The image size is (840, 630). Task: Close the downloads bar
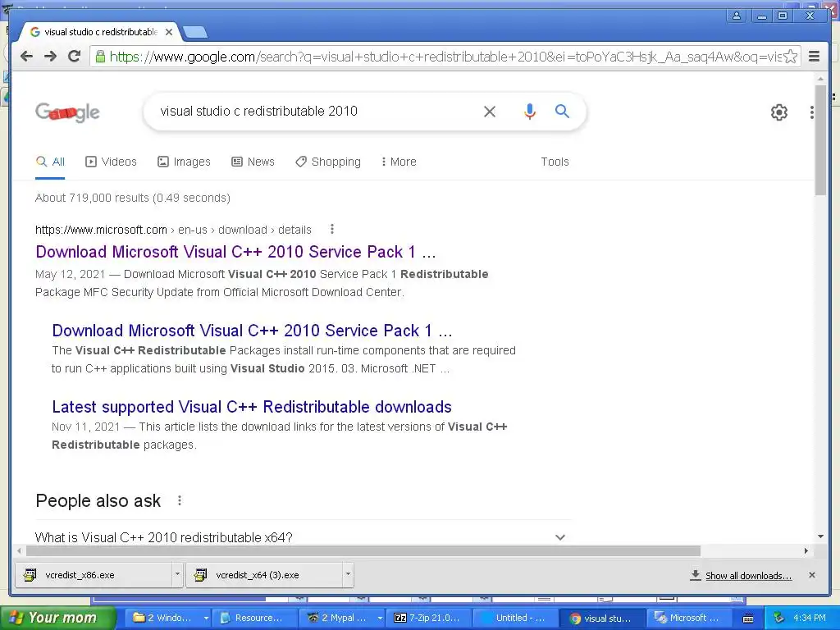pos(812,575)
